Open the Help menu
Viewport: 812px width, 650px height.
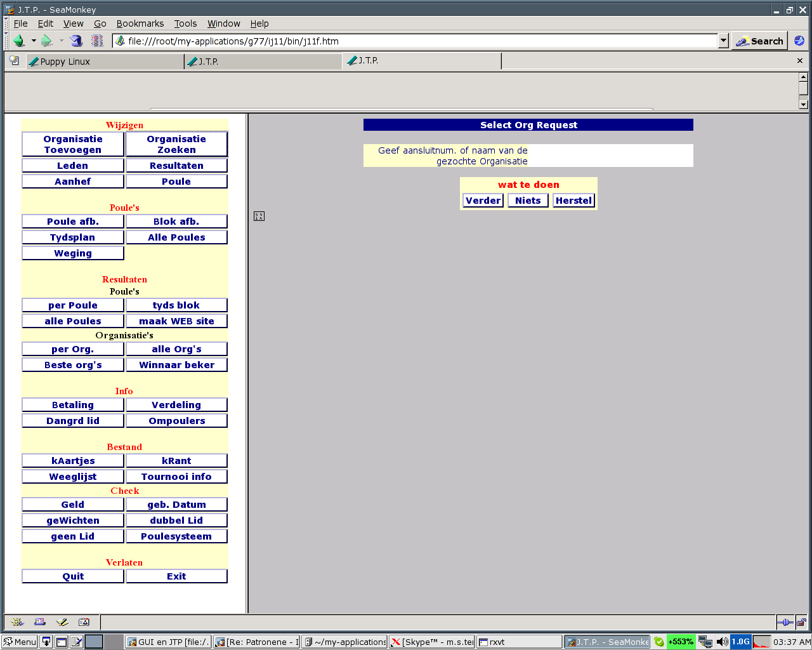tap(259, 23)
